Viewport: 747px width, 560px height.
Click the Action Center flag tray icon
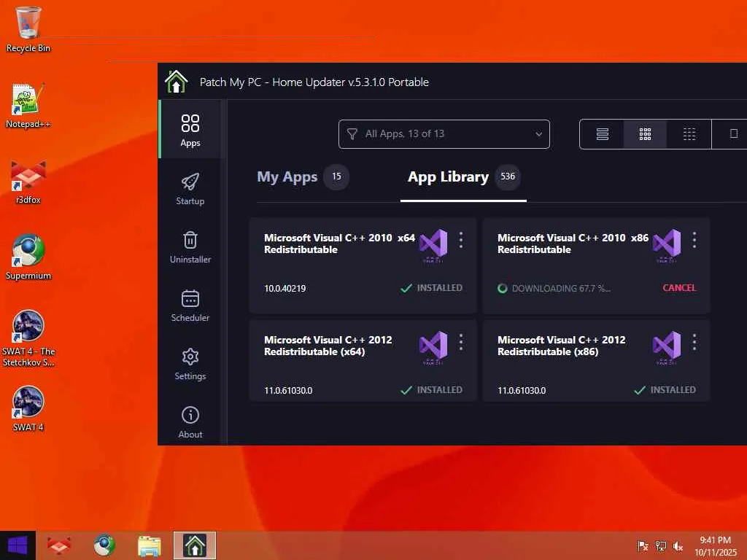pyautogui.click(x=643, y=545)
